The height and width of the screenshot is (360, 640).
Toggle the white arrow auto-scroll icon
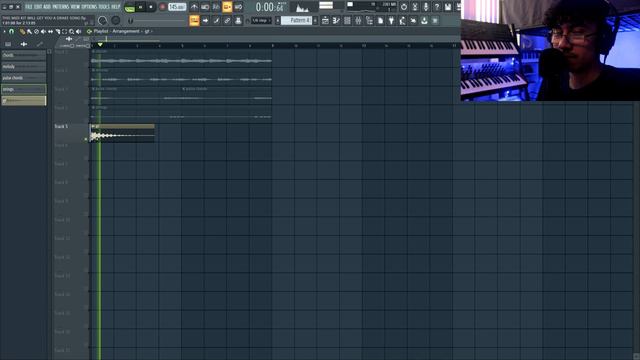pos(205,20)
